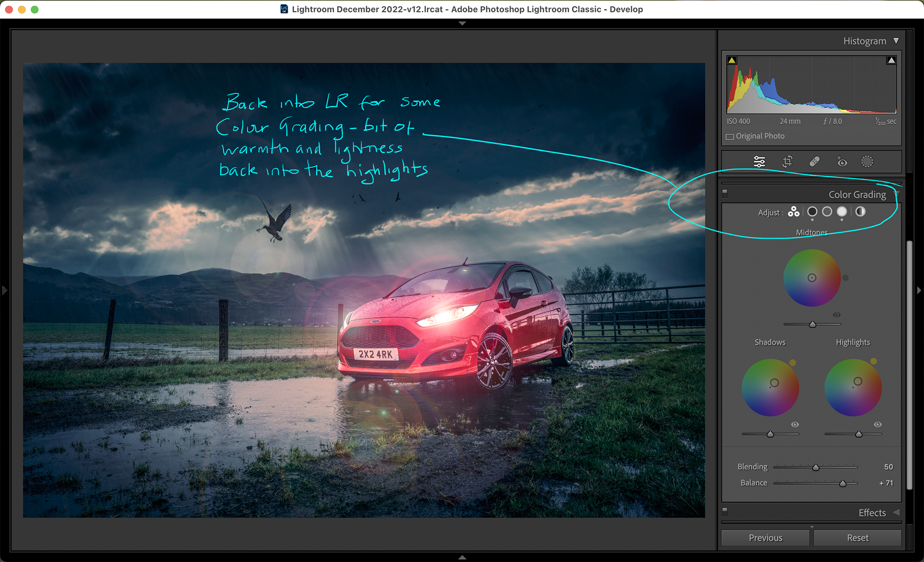Click the 'Blending' label
This screenshot has height=562, width=924.
coord(752,467)
